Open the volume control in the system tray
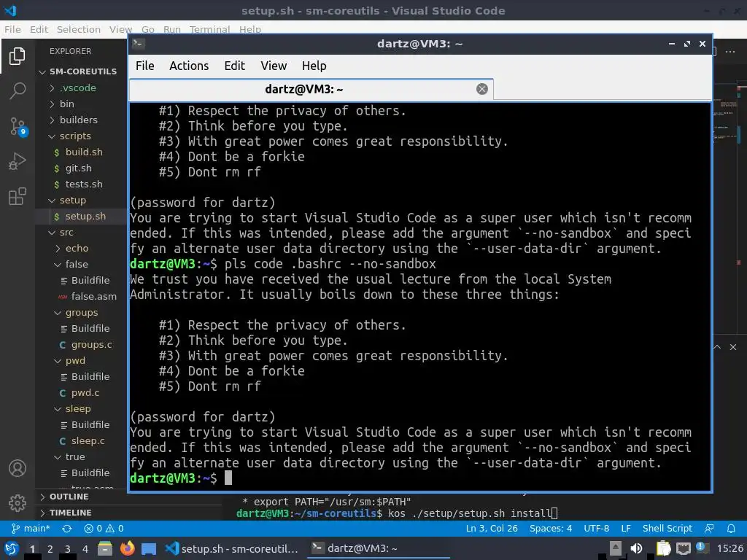 [x=636, y=548]
